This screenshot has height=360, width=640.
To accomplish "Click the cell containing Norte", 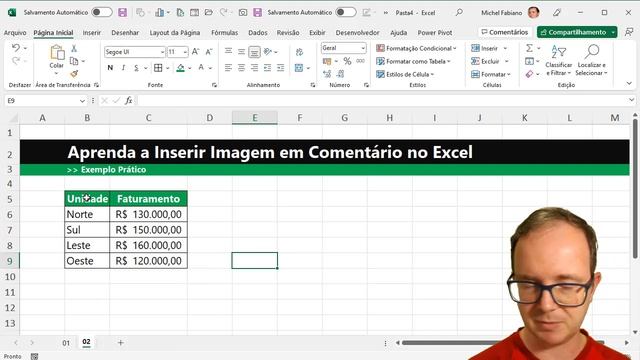I will (x=87, y=214).
